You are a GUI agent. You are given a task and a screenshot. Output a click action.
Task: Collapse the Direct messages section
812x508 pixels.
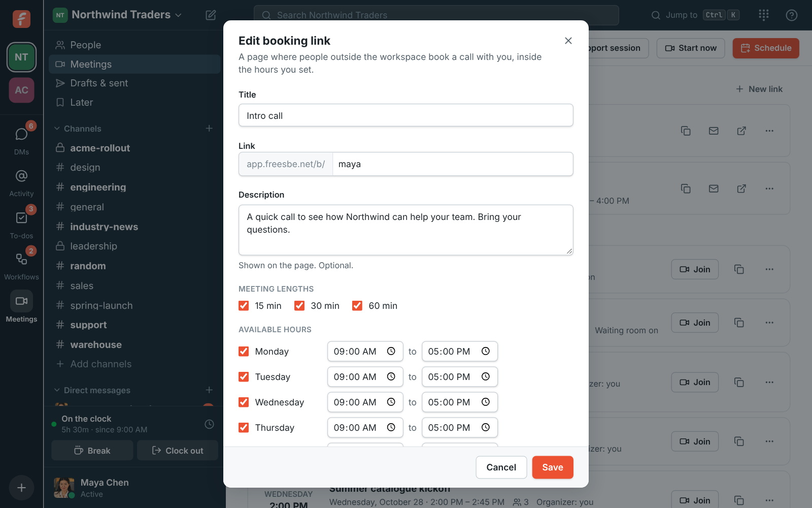92,390
